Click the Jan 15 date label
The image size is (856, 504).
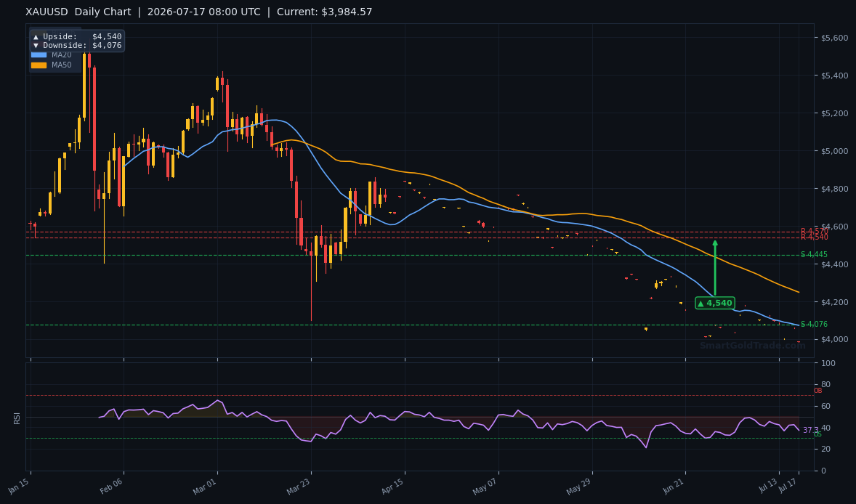[x=19, y=485]
